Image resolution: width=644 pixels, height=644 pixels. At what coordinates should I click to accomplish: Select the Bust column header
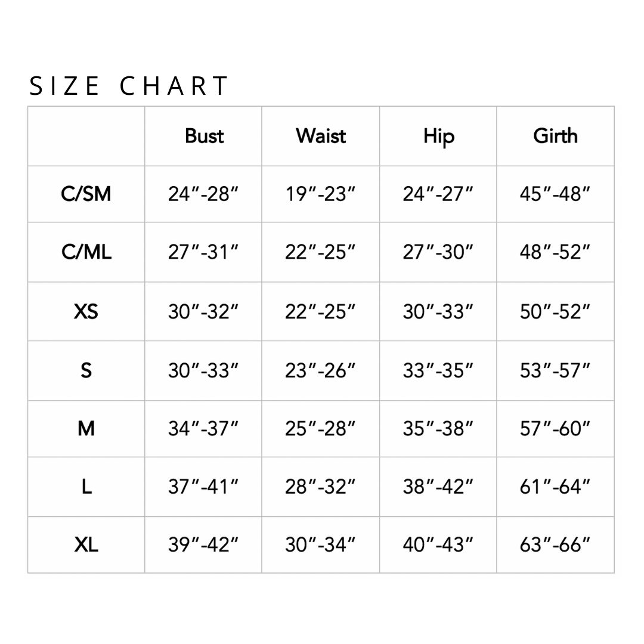(204, 136)
